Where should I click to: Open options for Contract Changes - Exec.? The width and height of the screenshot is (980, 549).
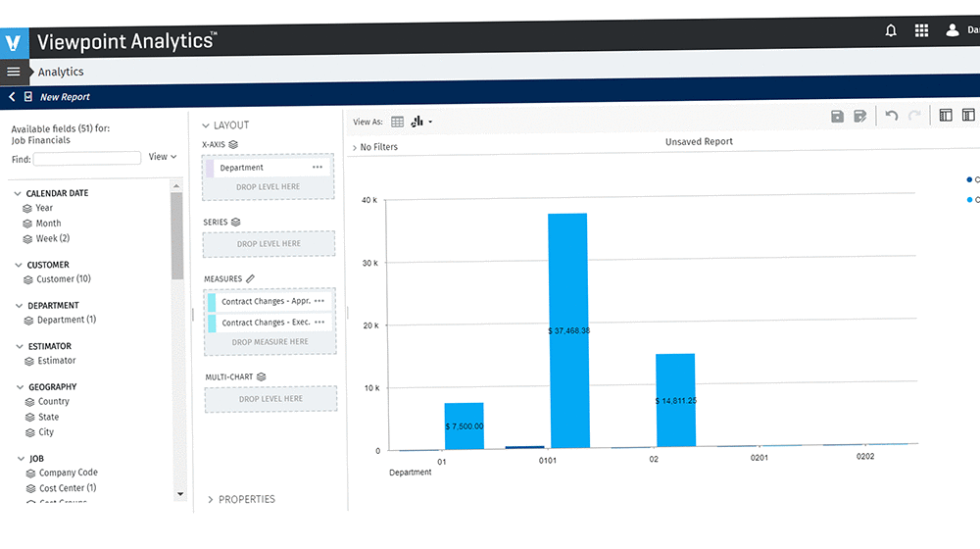[320, 322]
